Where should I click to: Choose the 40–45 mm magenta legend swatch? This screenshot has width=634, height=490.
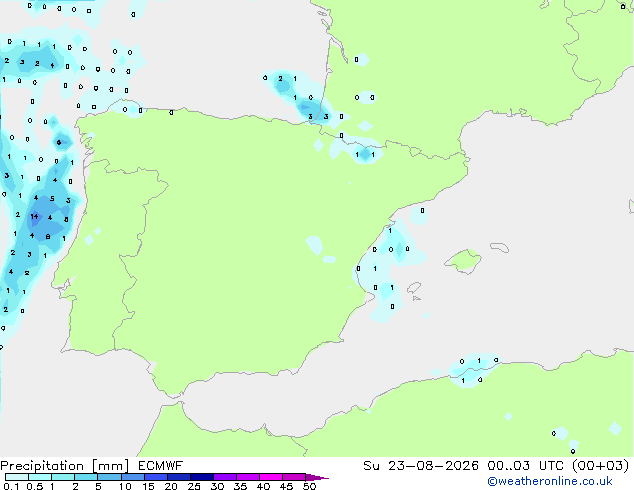tap(271, 477)
